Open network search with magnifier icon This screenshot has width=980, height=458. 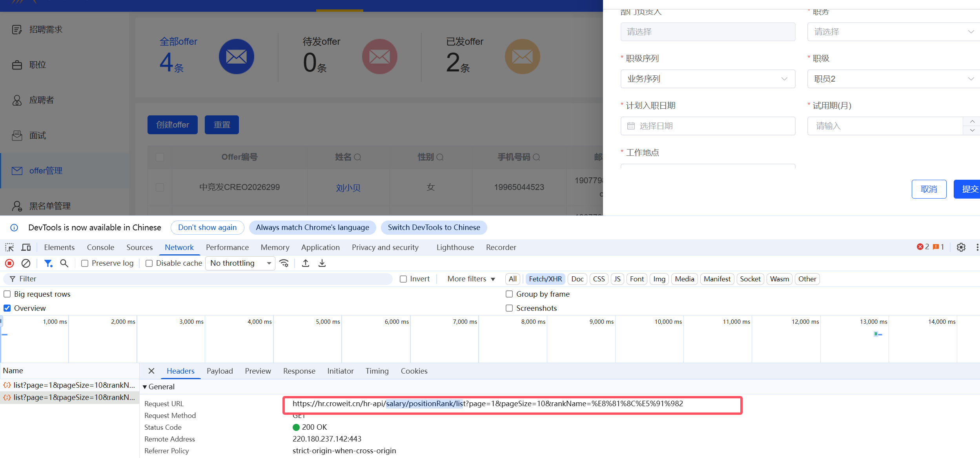click(x=64, y=263)
